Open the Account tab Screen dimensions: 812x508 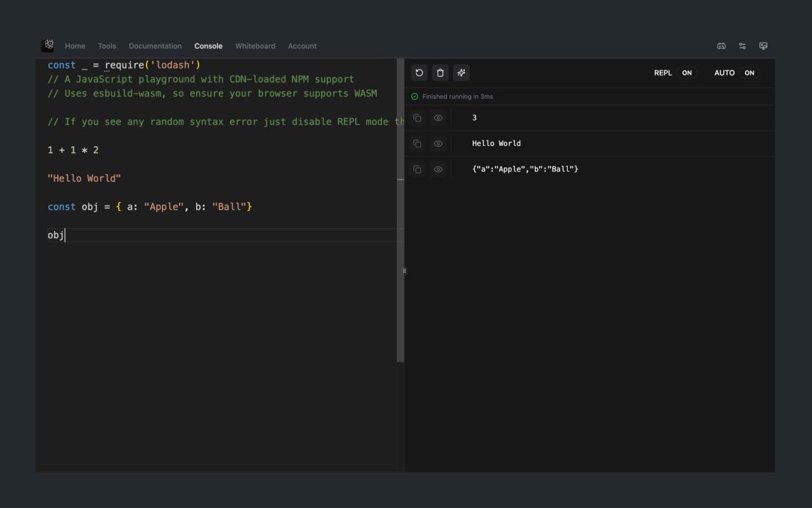click(302, 46)
